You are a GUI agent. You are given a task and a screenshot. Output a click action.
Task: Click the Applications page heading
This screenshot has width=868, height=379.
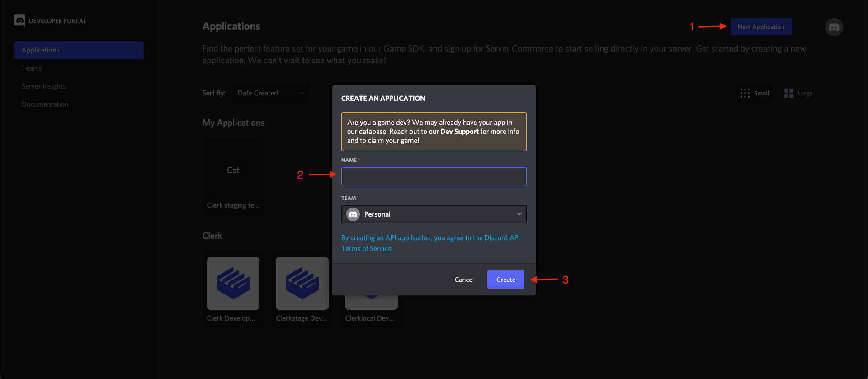(x=231, y=26)
